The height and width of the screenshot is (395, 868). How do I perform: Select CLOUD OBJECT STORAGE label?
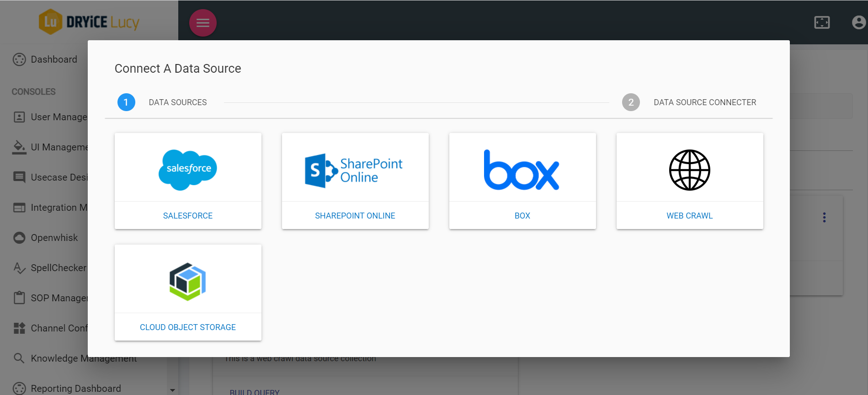188,327
